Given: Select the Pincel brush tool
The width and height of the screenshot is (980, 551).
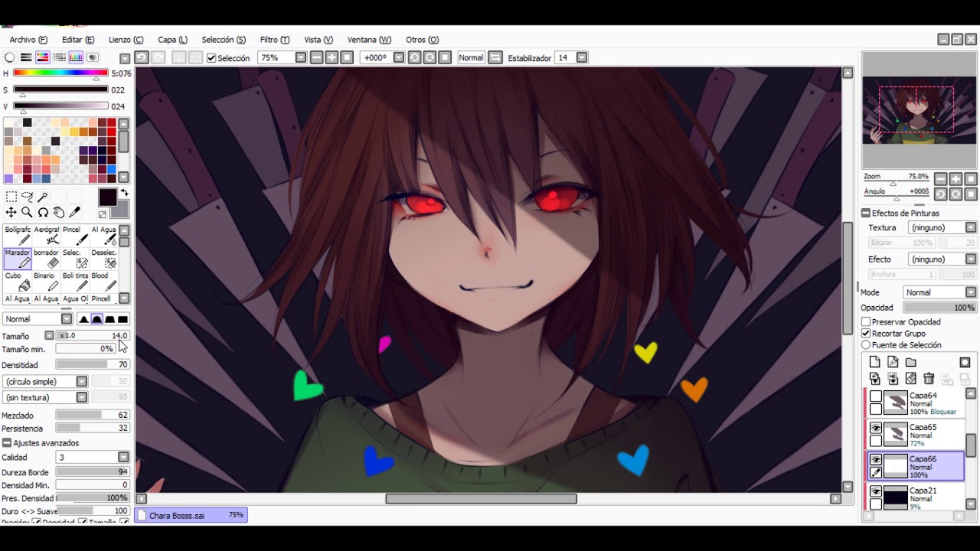Looking at the screenshot, I should pos(73,236).
